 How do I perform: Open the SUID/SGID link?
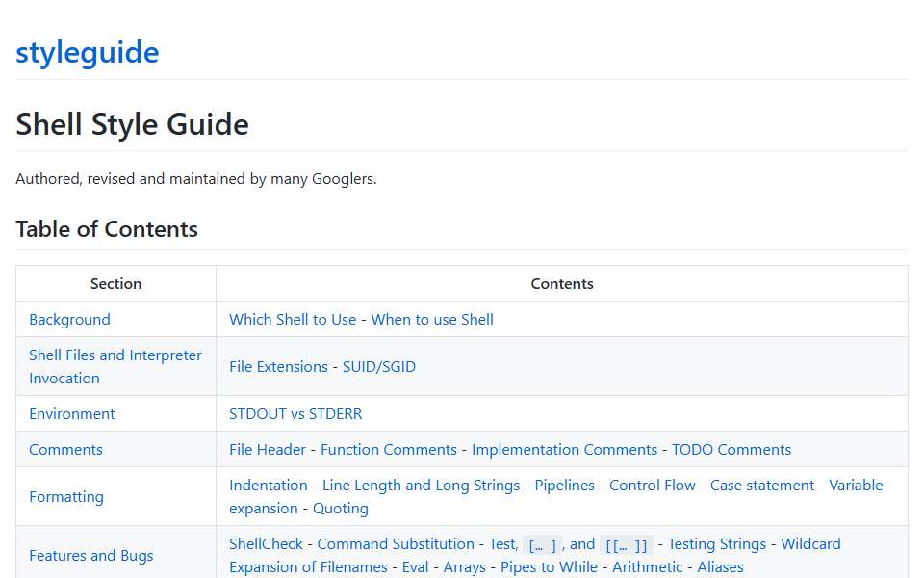pyautogui.click(x=379, y=367)
